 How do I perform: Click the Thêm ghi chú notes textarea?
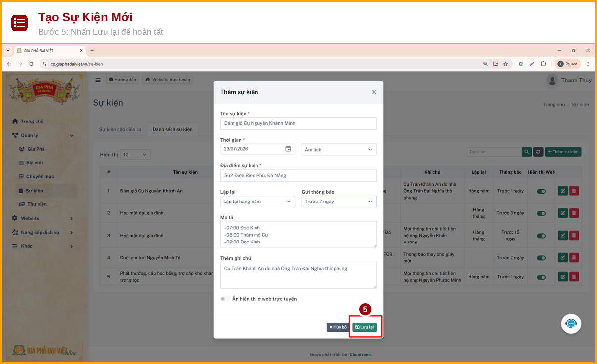(298, 275)
